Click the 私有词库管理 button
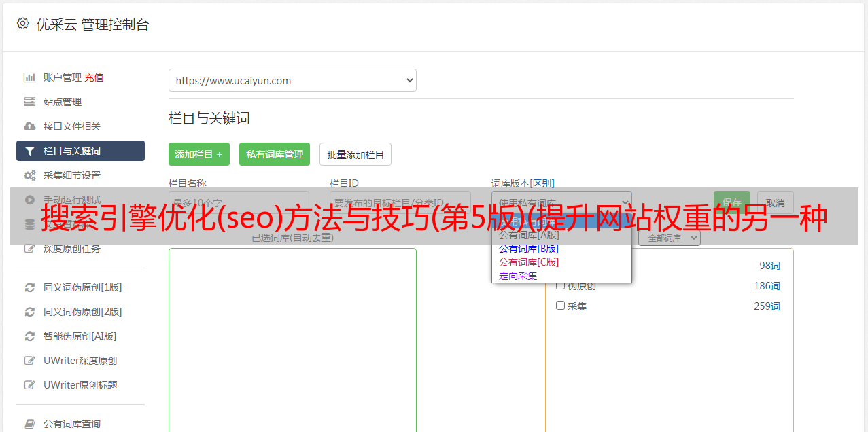Screen dimensions: 868x432 (275, 154)
